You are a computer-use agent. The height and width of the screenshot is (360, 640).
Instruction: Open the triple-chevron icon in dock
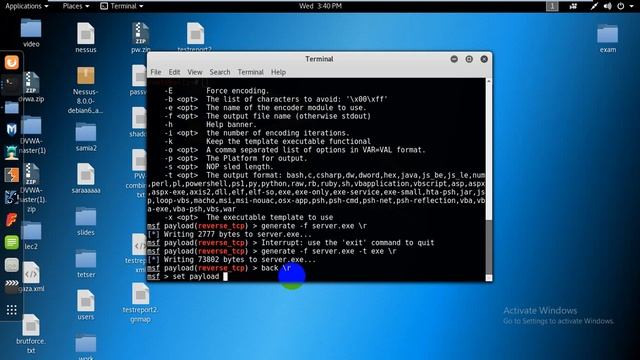(12, 284)
